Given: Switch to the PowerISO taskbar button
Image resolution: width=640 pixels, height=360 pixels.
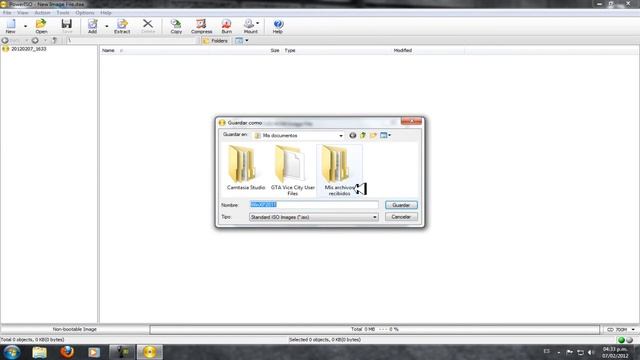Looking at the screenshot, I should (149, 352).
